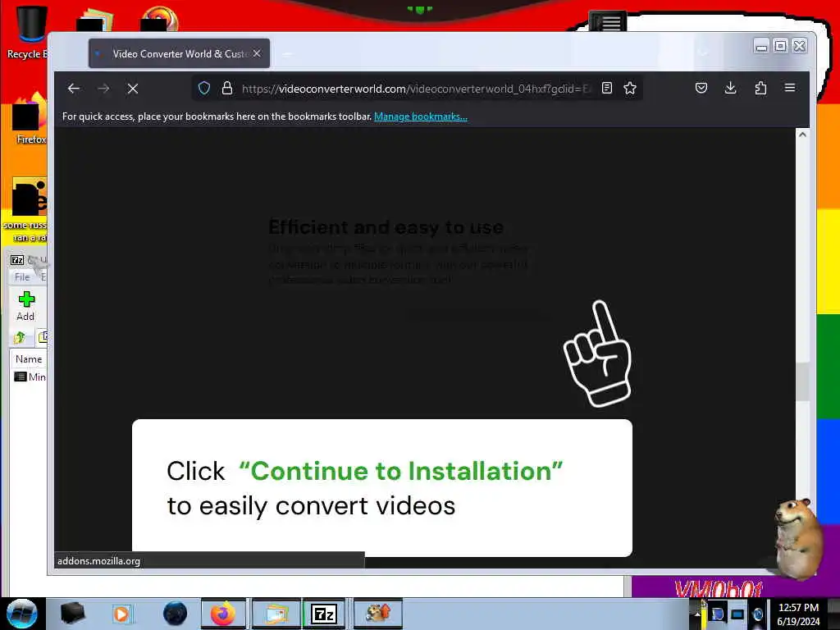Click the Manage bookmarks link
The image size is (840, 630).
[x=421, y=116]
